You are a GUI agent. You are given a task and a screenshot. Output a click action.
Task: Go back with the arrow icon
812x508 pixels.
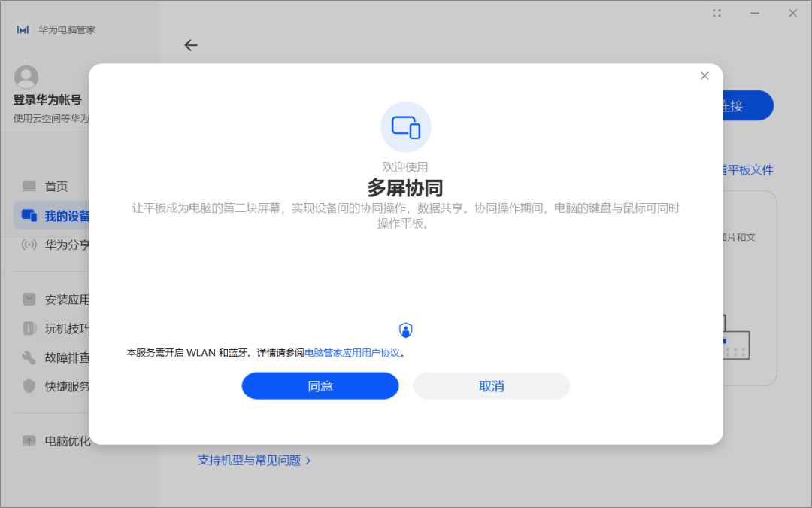point(190,45)
